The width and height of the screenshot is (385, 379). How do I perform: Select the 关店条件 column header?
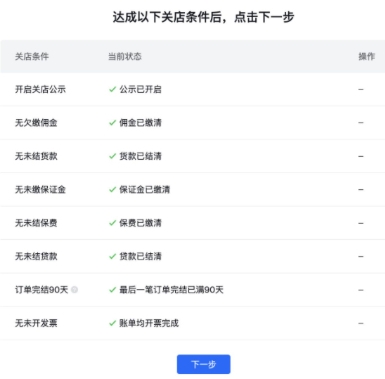pyautogui.click(x=32, y=56)
